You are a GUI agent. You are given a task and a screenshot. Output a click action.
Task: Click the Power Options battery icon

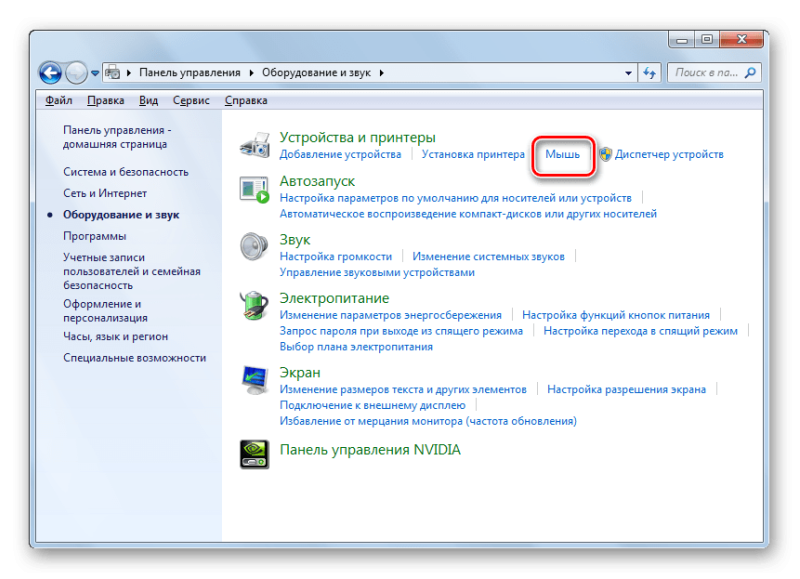[254, 306]
